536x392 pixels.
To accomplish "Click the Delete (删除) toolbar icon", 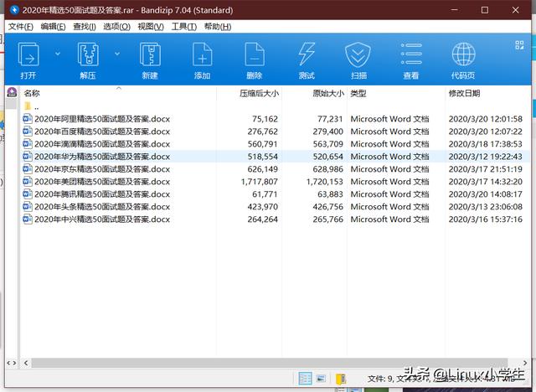I will click(x=255, y=54).
